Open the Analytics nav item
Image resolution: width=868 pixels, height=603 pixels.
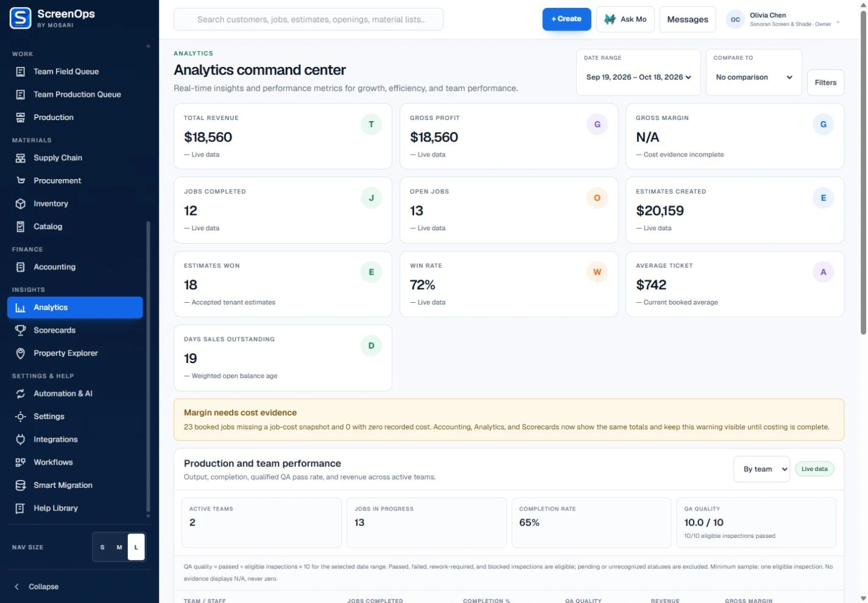[75, 308]
